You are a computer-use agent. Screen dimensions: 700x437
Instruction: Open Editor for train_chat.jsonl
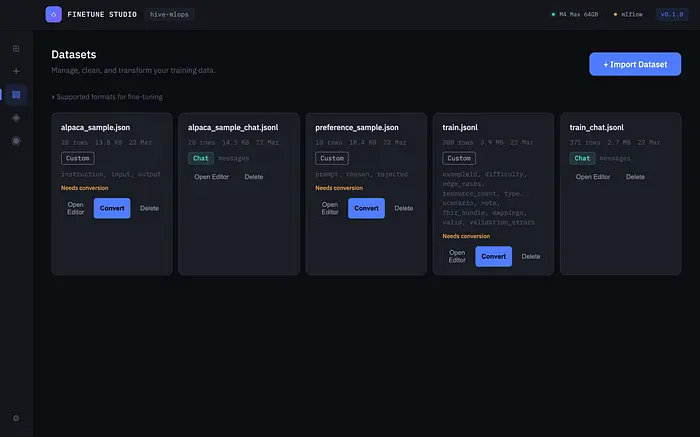click(x=593, y=177)
